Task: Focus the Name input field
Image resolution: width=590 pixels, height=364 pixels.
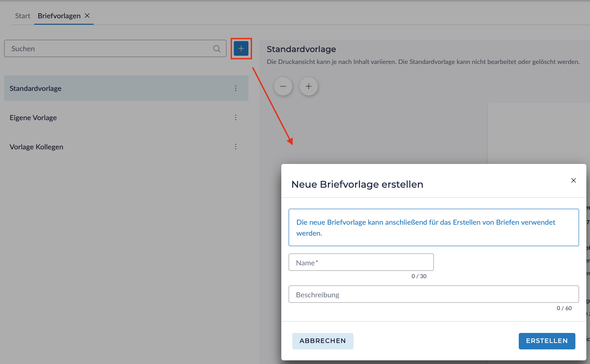Action: tap(361, 263)
